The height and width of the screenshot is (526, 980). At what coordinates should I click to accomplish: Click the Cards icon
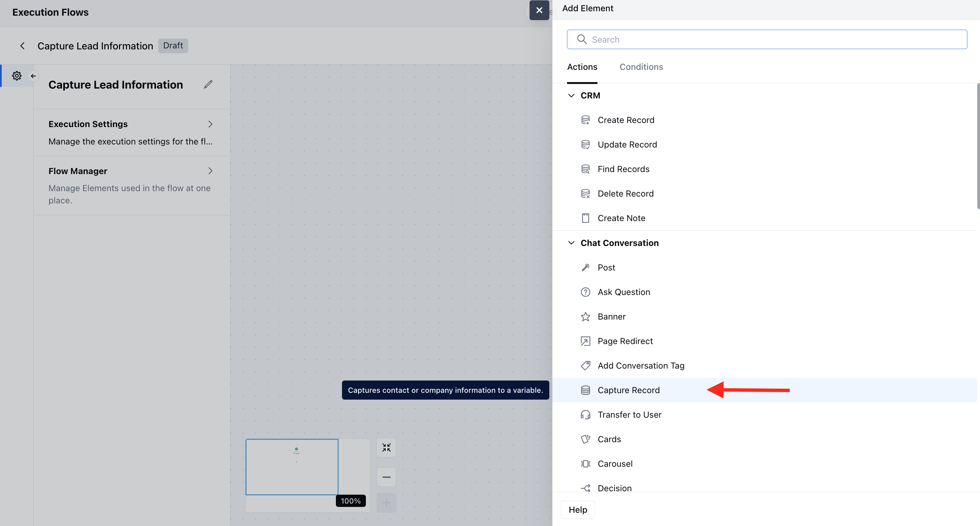pos(585,439)
